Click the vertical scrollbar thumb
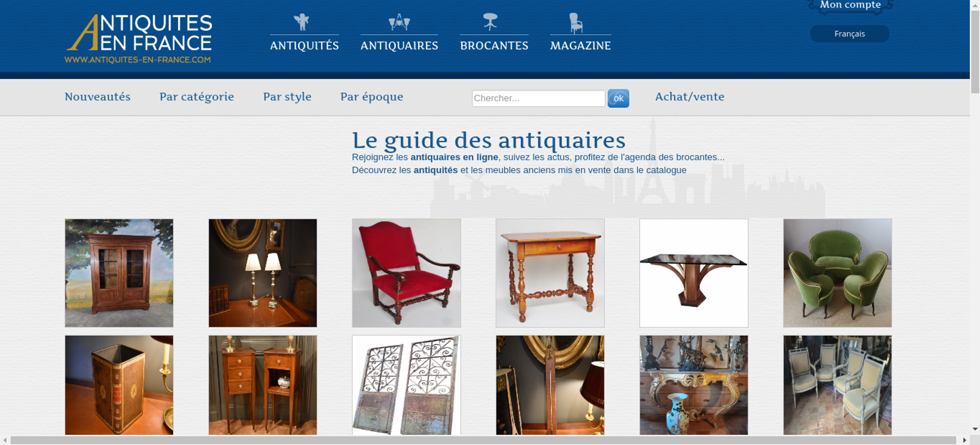 click(975, 51)
